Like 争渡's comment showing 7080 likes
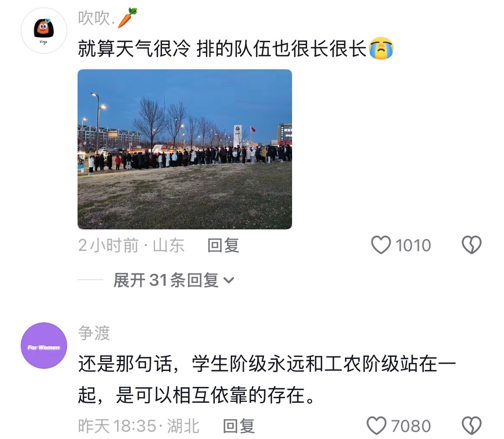Image resolution: width=504 pixels, height=439 pixels. point(376,426)
